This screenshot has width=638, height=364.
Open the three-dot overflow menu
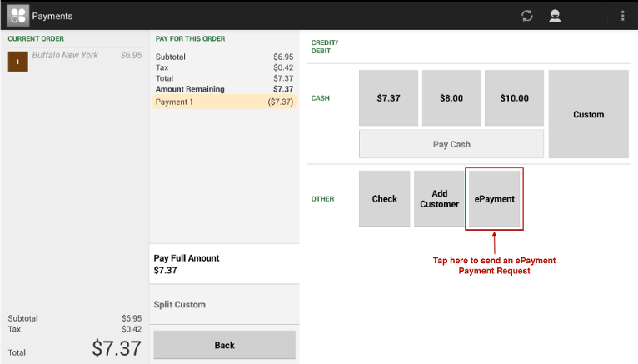click(622, 16)
